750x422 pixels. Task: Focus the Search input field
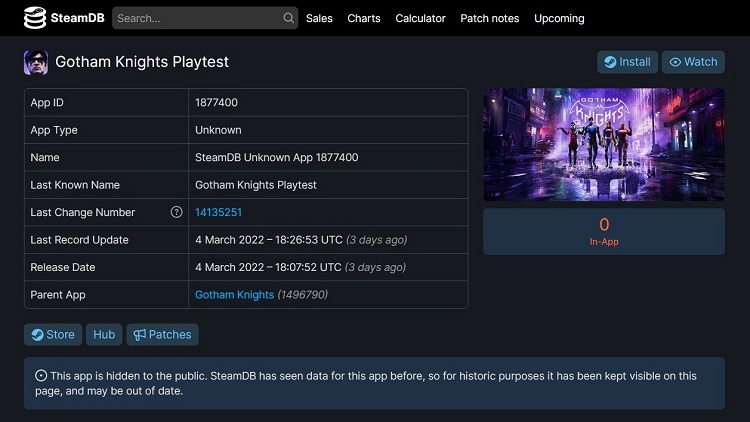click(x=205, y=18)
